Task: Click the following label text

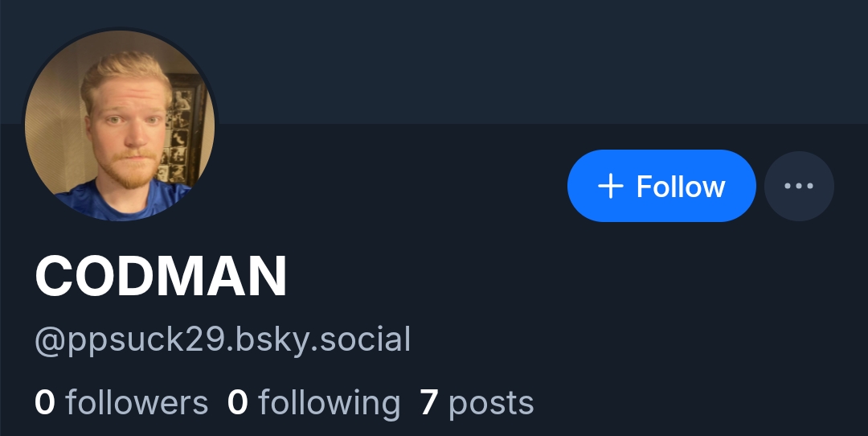Action: [x=329, y=405]
